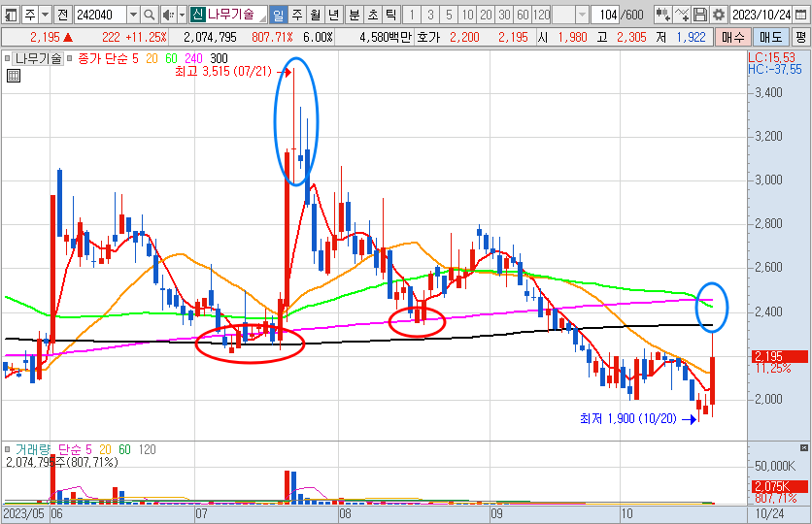Open the calendar date picker icon
This screenshot has width=812, height=524.
tap(800, 15)
